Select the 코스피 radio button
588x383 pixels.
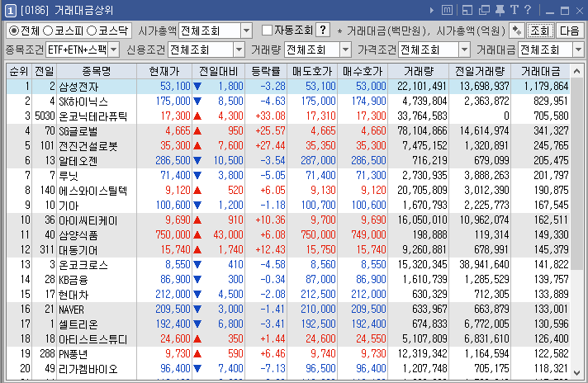[x=48, y=31]
